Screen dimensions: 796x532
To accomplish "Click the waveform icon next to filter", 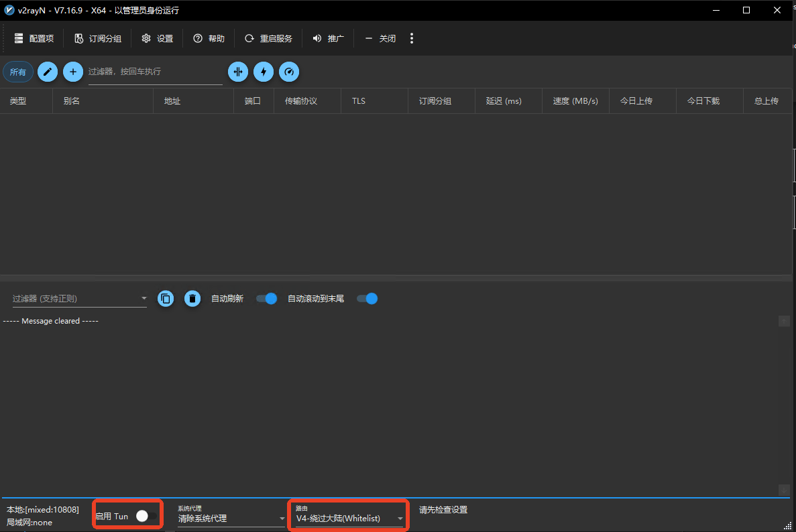I will pyautogui.click(x=238, y=72).
